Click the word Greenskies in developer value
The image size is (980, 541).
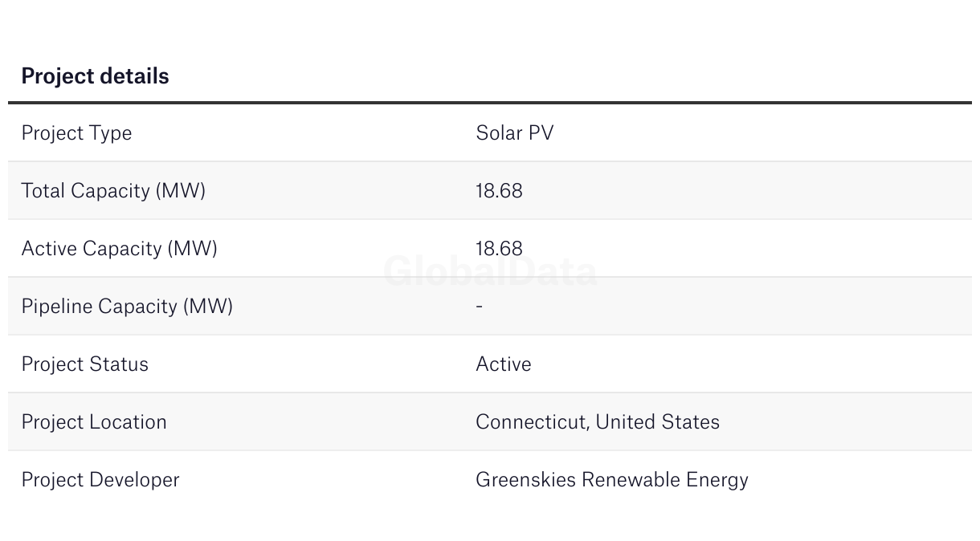526,479
